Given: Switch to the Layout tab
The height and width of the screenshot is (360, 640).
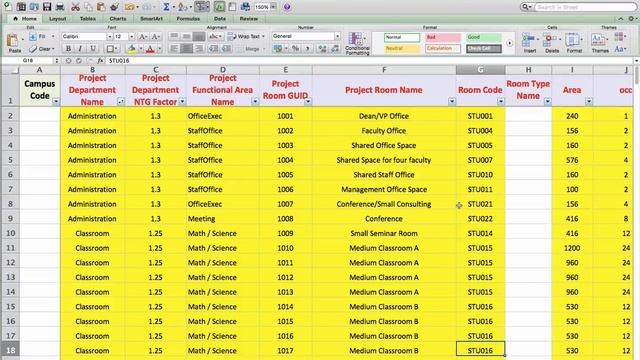Looking at the screenshot, I should coord(58,18).
